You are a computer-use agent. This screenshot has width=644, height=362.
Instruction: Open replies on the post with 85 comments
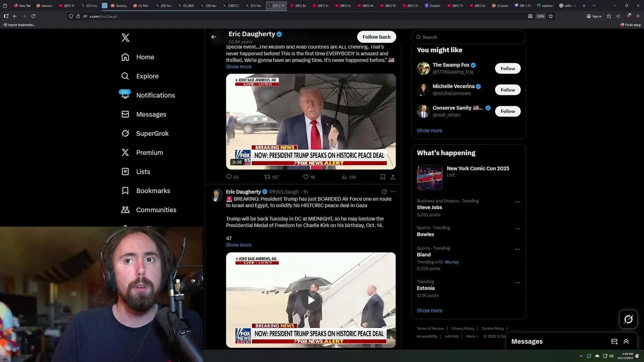tap(232, 177)
